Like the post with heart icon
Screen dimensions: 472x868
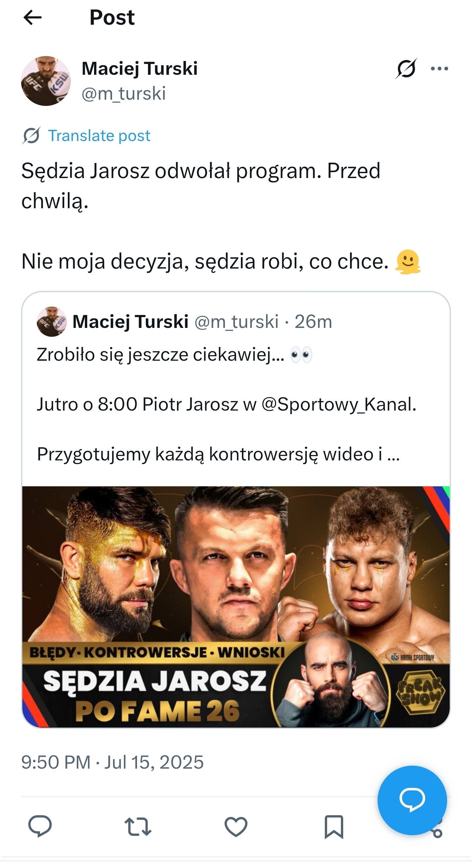236,826
